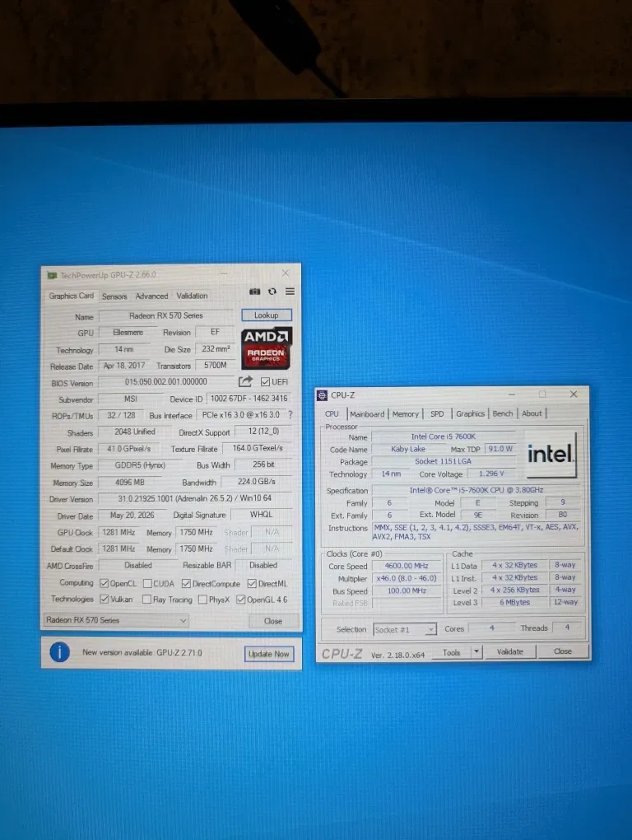Click the Bandwidth 224.0 GB/s value
Screen dimensions: 632x840
[x=257, y=482]
